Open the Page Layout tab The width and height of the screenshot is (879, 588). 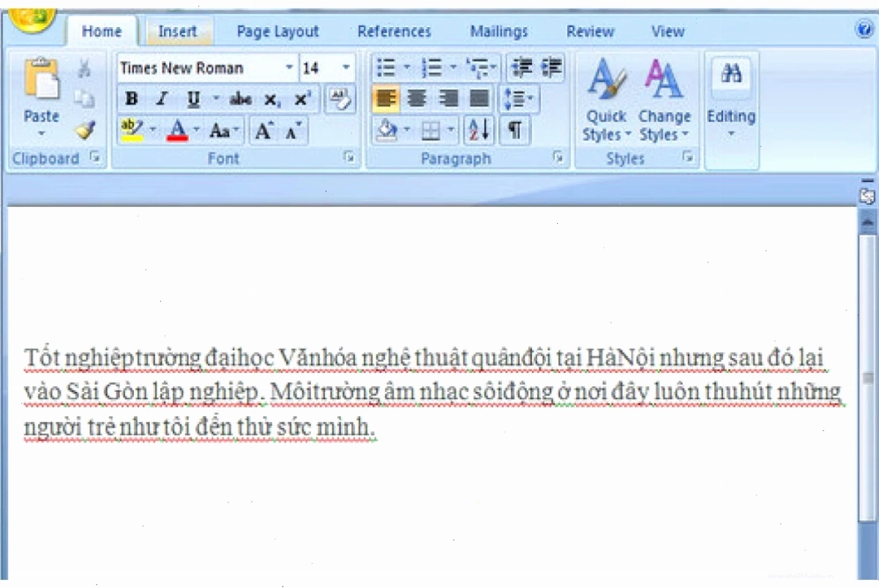click(x=278, y=31)
